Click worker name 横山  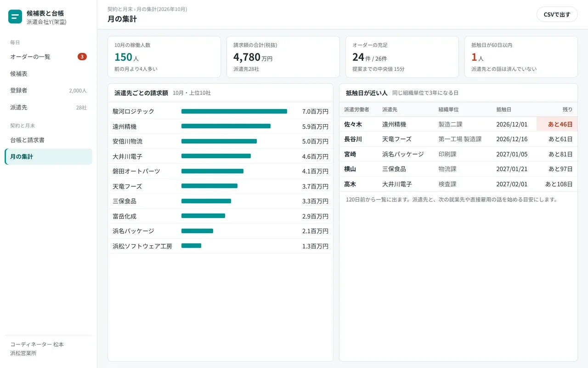click(350, 169)
